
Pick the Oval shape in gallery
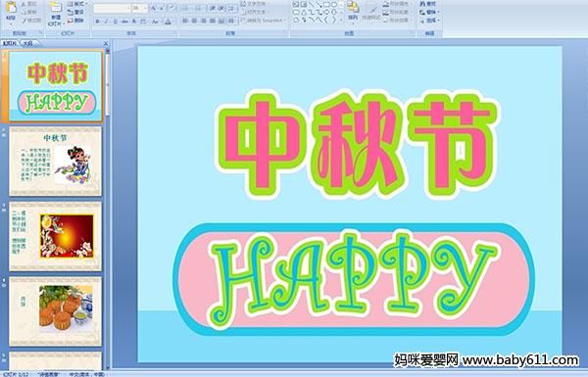click(334, 4)
